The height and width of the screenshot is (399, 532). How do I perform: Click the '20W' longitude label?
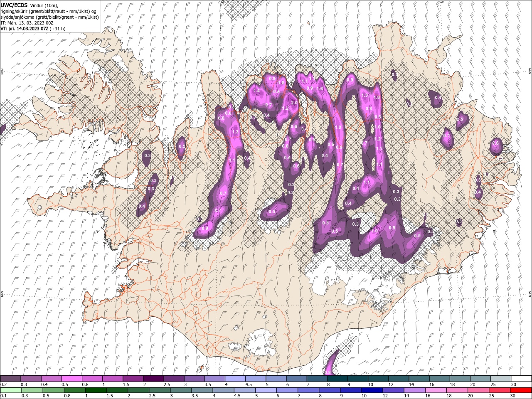pyautogui.click(x=221, y=2)
